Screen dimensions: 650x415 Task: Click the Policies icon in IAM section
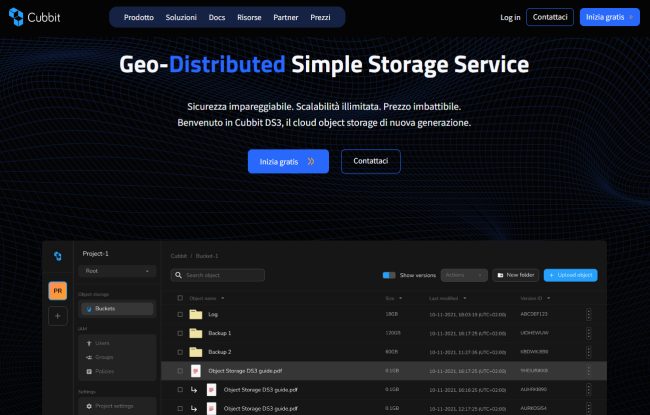pos(89,371)
